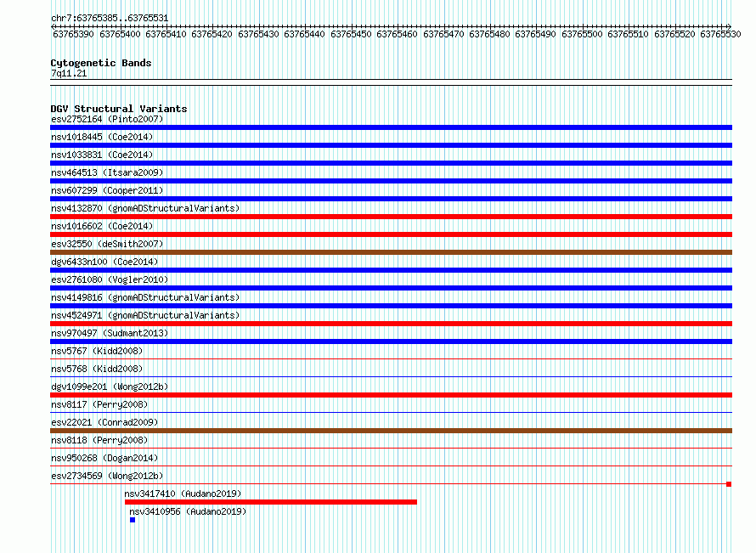The image size is (756, 553).
Task: Click the DGV Structural Variants track title
Action: [119, 109]
